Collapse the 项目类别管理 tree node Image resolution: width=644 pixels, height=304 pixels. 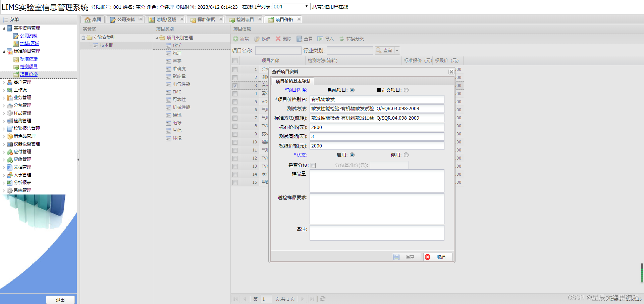[x=157, y=38]
